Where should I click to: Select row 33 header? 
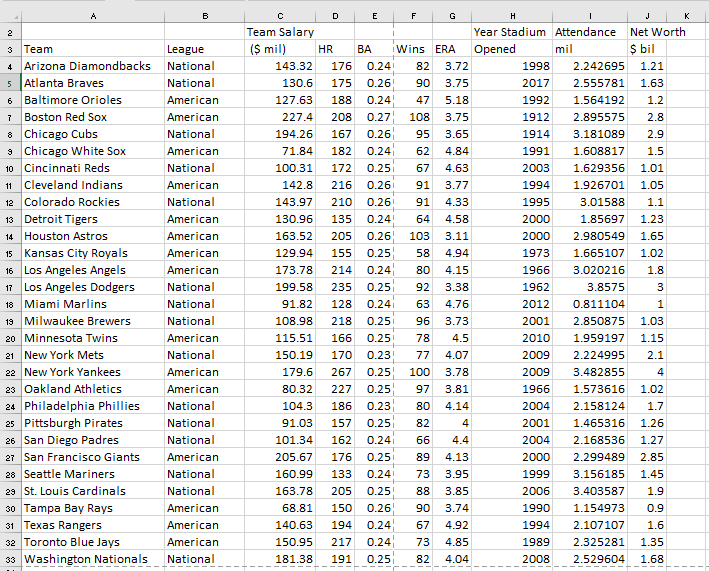(x=10, y=560)
